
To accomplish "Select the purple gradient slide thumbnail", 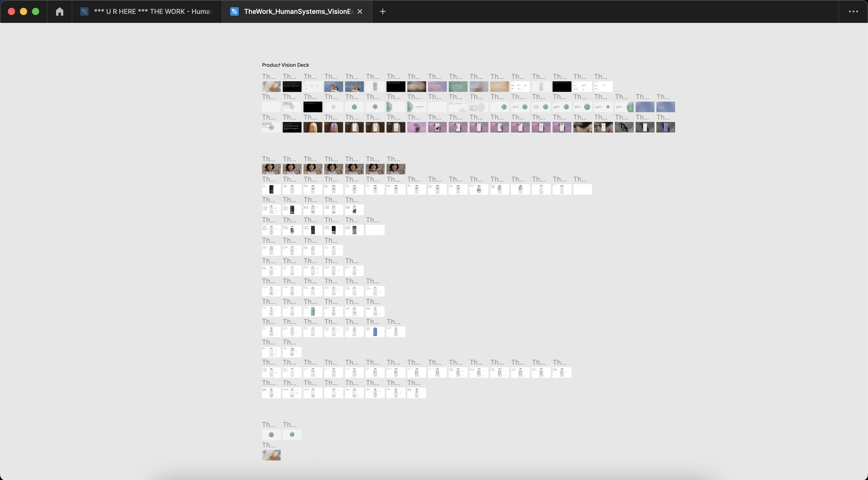I will click(x=437, y=86).
